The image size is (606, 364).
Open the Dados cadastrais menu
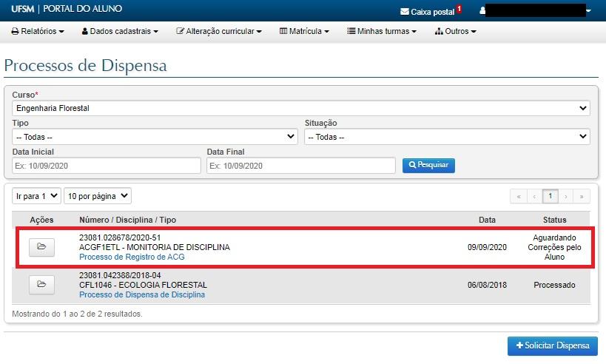point(119,31)
